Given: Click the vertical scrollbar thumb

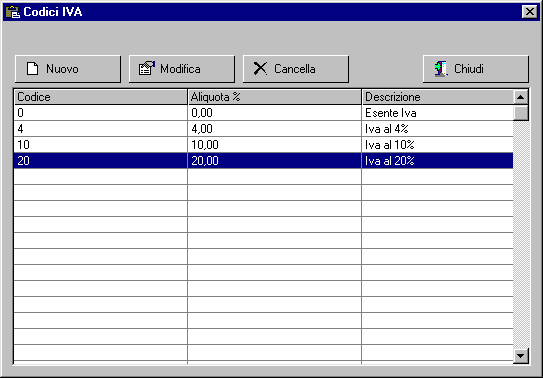Looking at the screenshot, I should pos(521,113).
